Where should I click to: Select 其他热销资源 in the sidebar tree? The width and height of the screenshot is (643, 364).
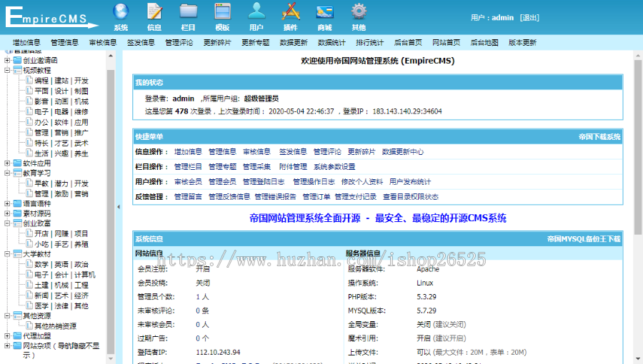coord(55,326)
